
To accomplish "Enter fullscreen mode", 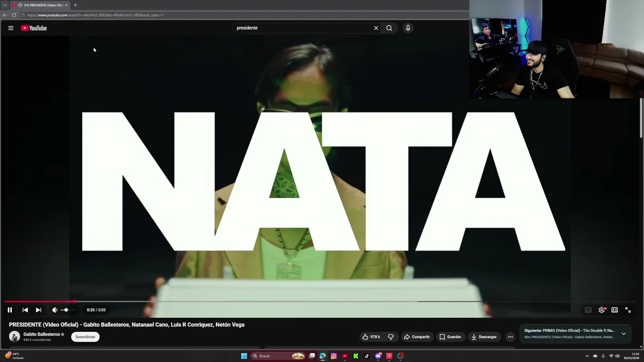I will 628,310.
